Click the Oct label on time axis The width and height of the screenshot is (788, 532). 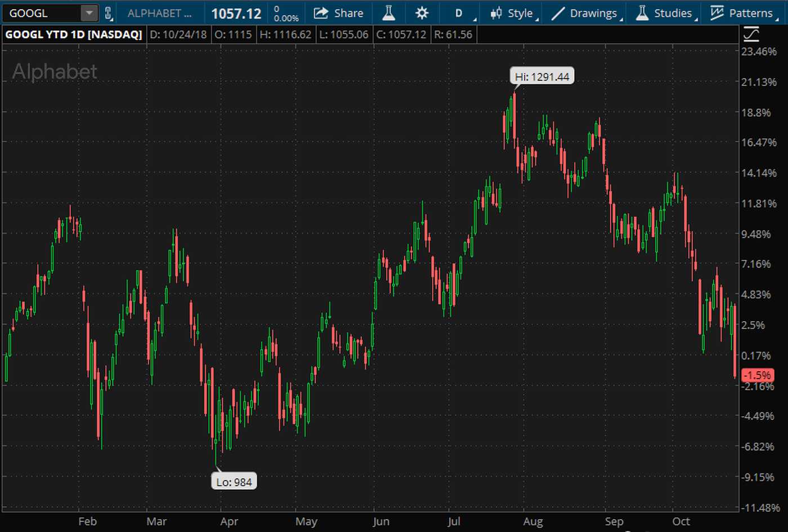coord(681,521)
